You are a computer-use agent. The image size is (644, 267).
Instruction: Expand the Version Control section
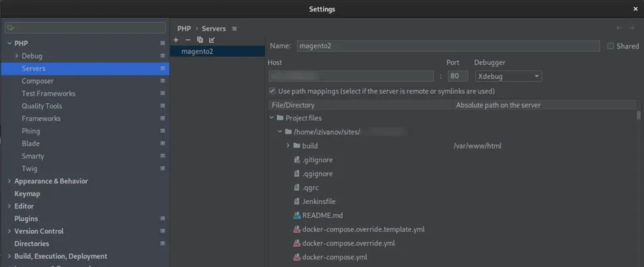(9, 231)
